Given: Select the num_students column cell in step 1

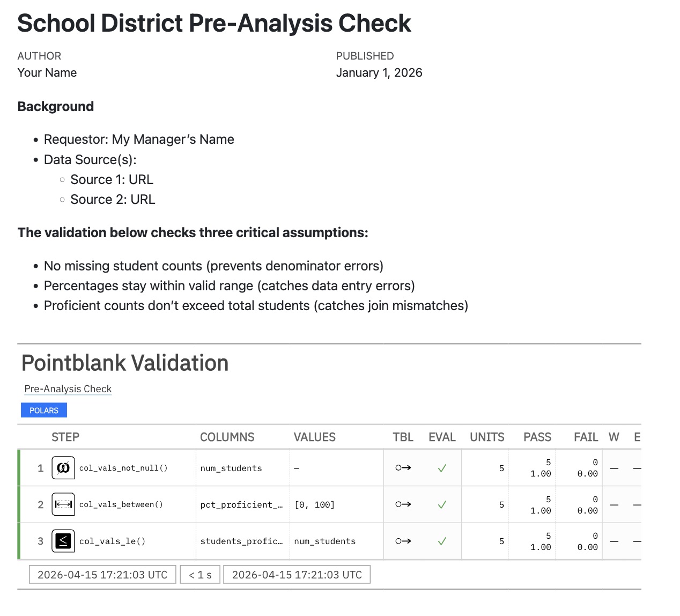Looking at the screenshot, I should tap(231, 468).
